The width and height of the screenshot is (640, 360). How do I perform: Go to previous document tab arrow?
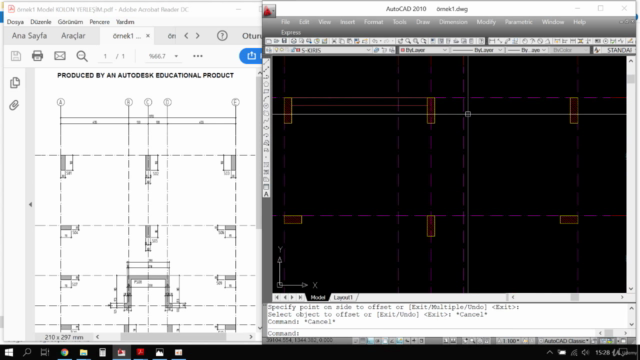pyautogui.click(x=187, y=36)
